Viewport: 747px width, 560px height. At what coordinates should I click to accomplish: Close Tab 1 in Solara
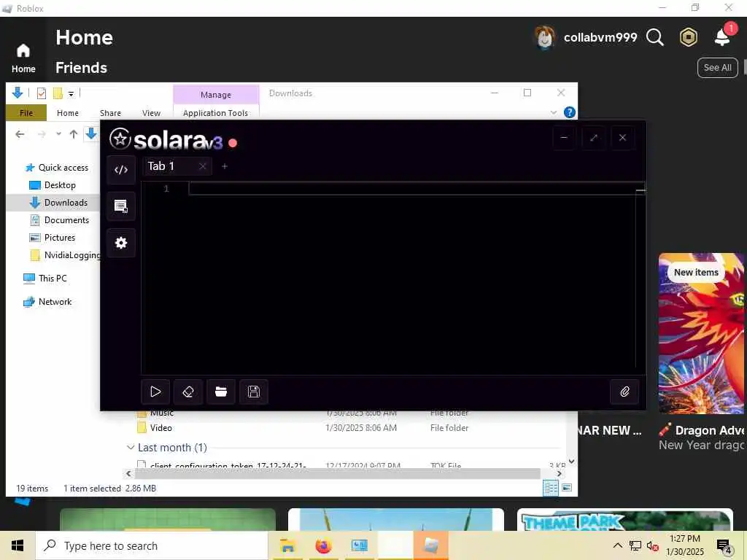coord(203,166)
